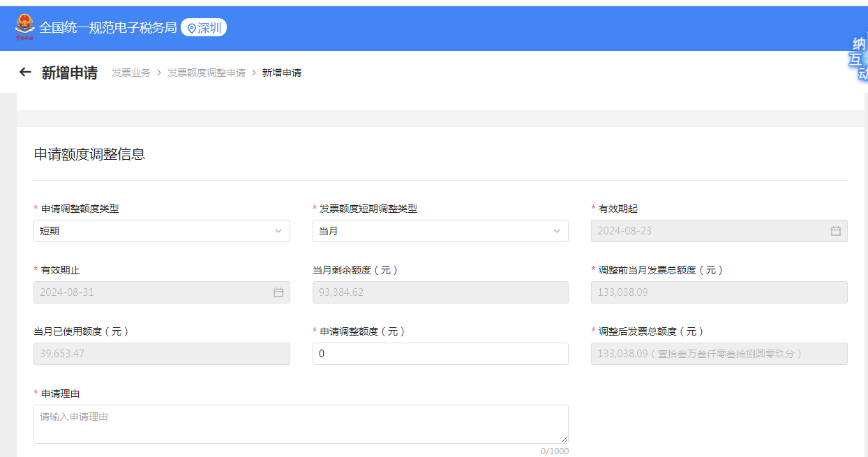
Task: Click the 深圳 location pin badge
Action: pyautogui.click(x=204, y=28)
